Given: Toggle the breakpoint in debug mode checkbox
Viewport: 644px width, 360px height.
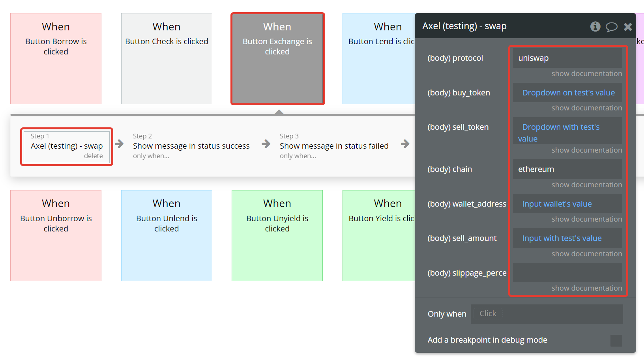Looking at the screenshot, I should coord(616,340).
